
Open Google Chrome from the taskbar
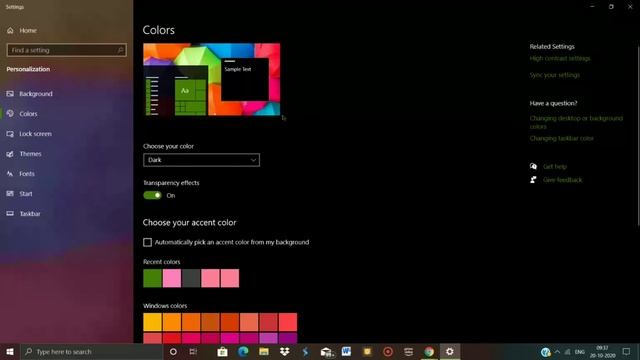[x=429, y=351]
